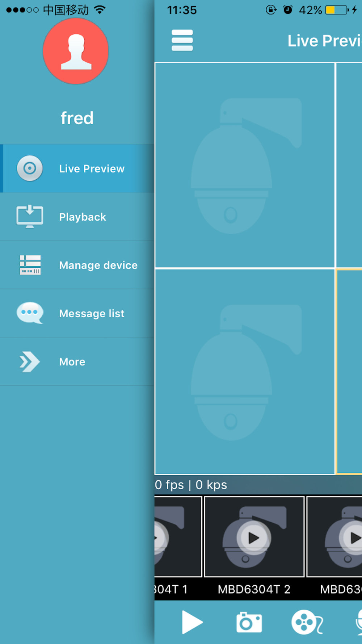This screenshot has height=644, width=362.
Task: Start recording with film reel icon
Action: coord(307,622)
